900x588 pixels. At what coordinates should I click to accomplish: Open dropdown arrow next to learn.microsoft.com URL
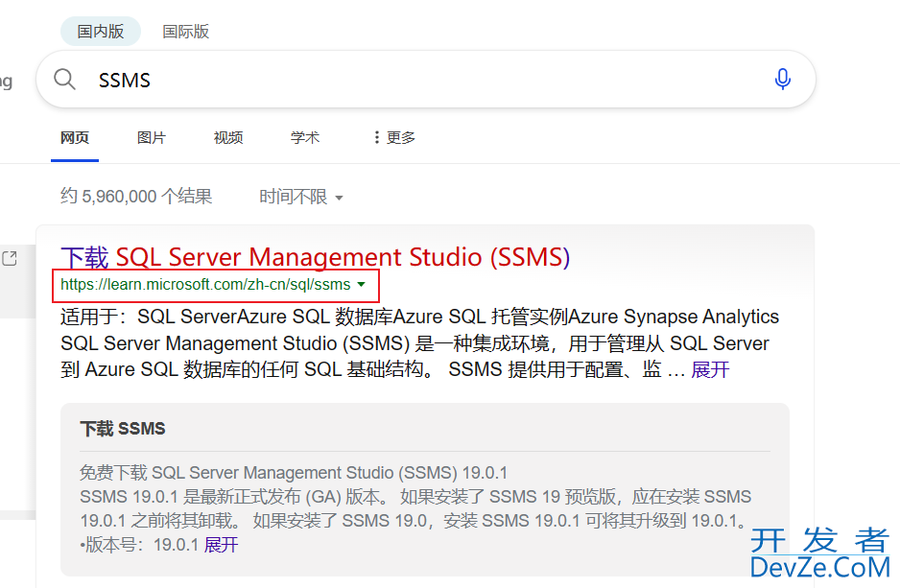tap(361, 285)
